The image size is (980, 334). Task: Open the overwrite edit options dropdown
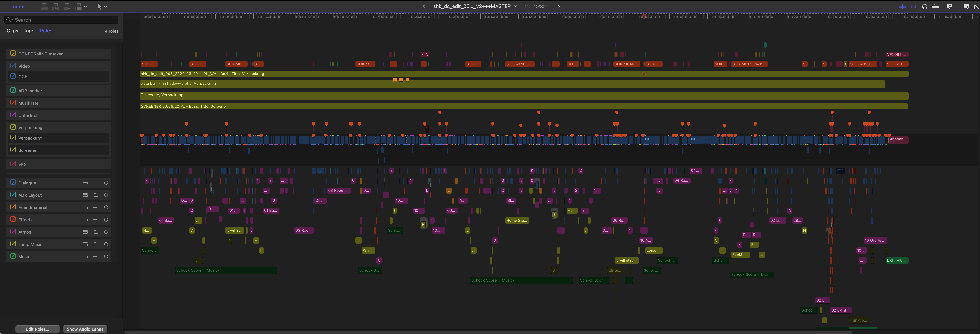pyautogui.click(x=85, y=7)
